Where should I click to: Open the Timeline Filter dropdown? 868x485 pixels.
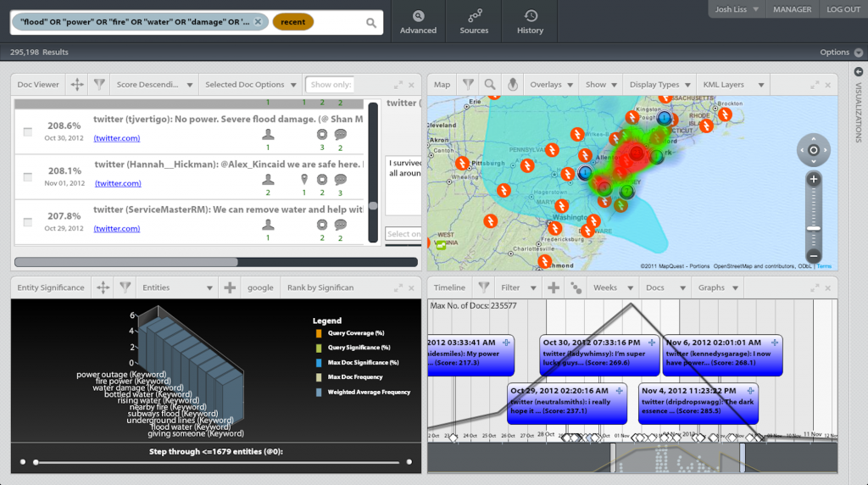tap(518, 288)
